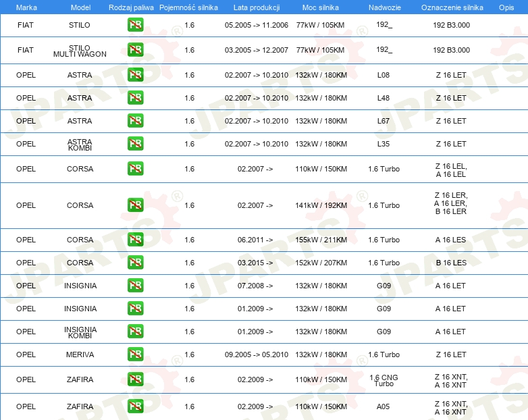Viewport: 528px width, 420px height.
Task: Click the 07.2008 -> production date
Action: click(x=255, y=286)
